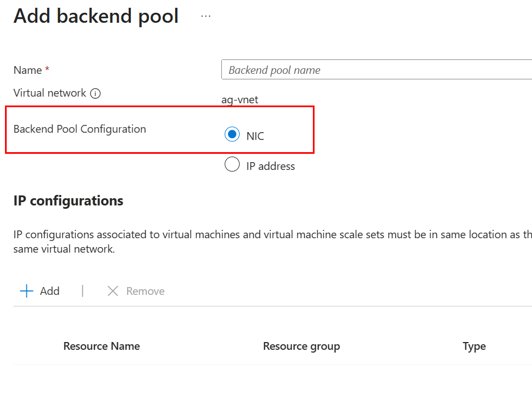Sort by the Resource Name column header

pyautogui.click(x=102, y=346)
